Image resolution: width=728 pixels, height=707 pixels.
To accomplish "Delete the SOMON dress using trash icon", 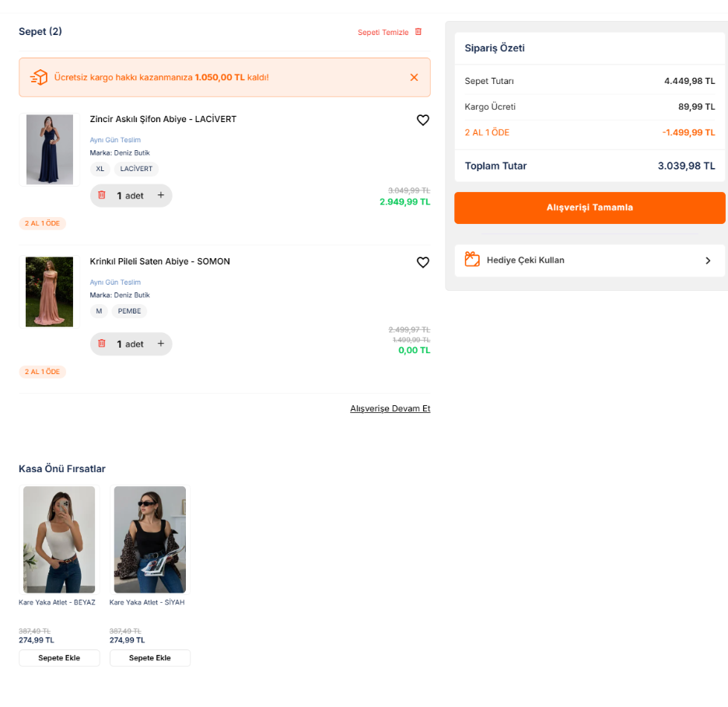I will [x=102, y=344].
